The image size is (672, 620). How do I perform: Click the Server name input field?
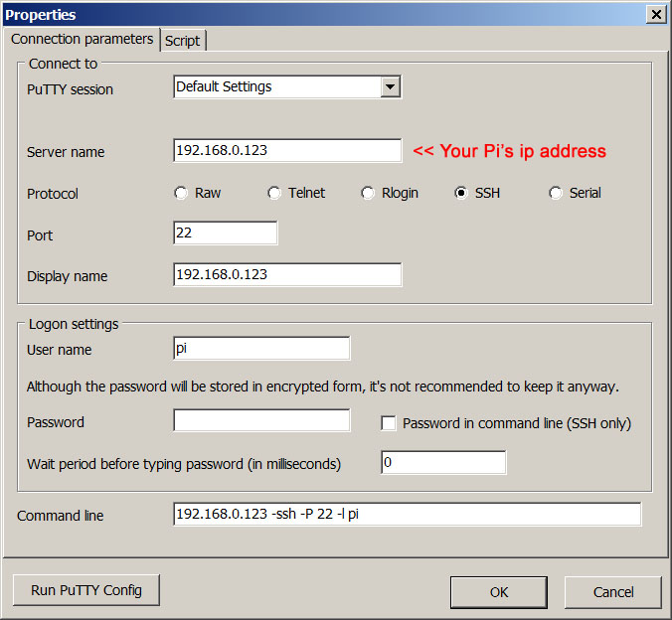point(287,150)
